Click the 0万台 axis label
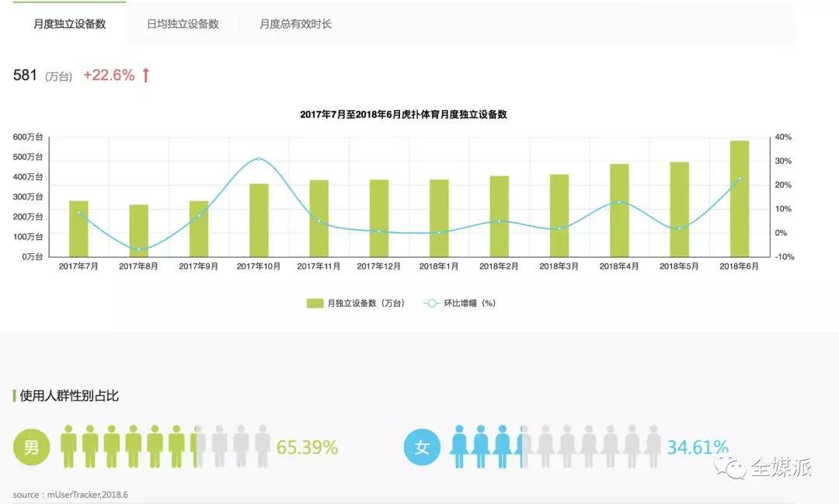Screen dimensions: 839x504 32,256
